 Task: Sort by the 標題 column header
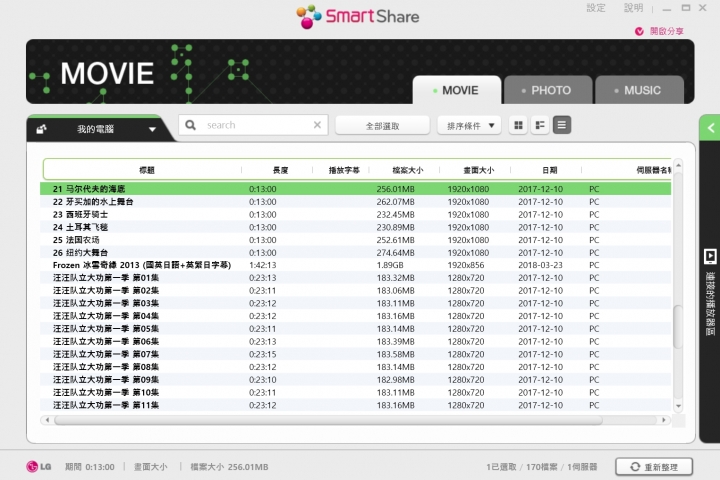pyautogui.click(x=146, y=170)
